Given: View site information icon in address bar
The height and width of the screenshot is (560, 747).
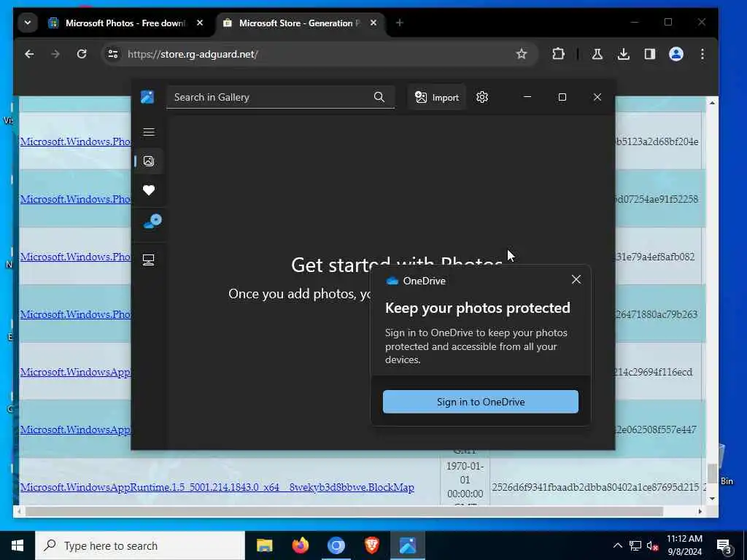Looking at the screenshot, I should point(113,54).
